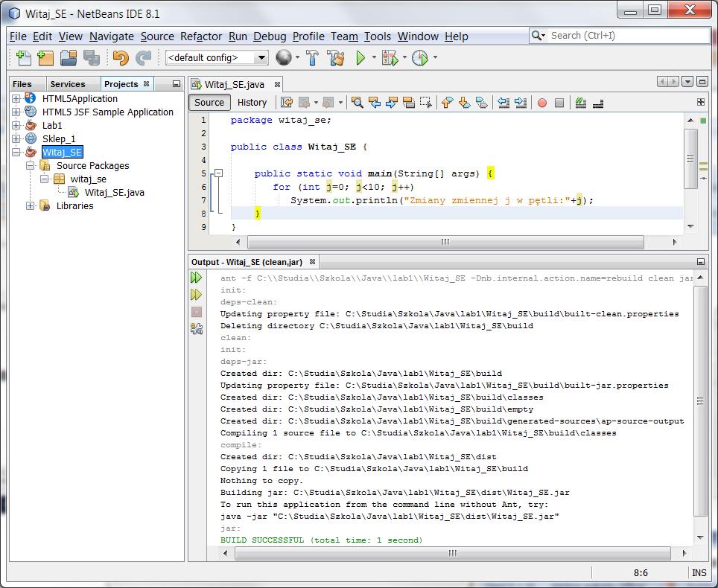Image resolution: width=718 pixels, height=588 pixels.
Task: Select Witaj_SE.java in the project tree
Action: pyautogui.click(x=115, y=193)
